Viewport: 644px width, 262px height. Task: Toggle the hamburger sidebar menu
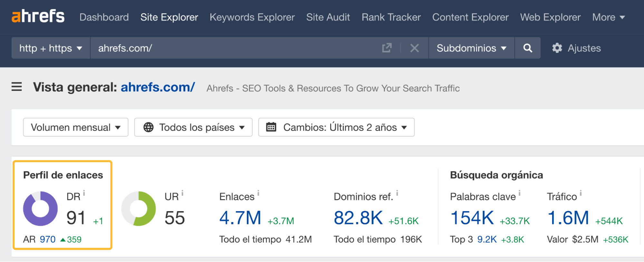click(x=17, y=87)
